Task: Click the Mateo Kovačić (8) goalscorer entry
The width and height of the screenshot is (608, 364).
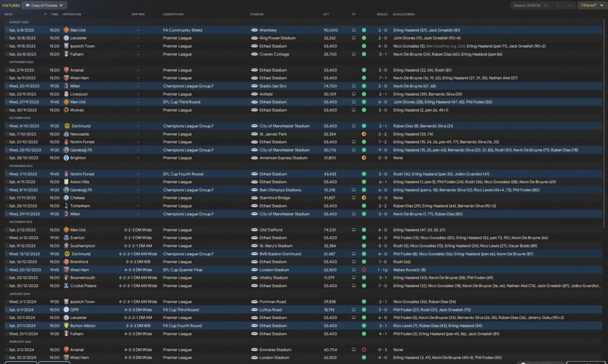Action: (x=409, y=270)
